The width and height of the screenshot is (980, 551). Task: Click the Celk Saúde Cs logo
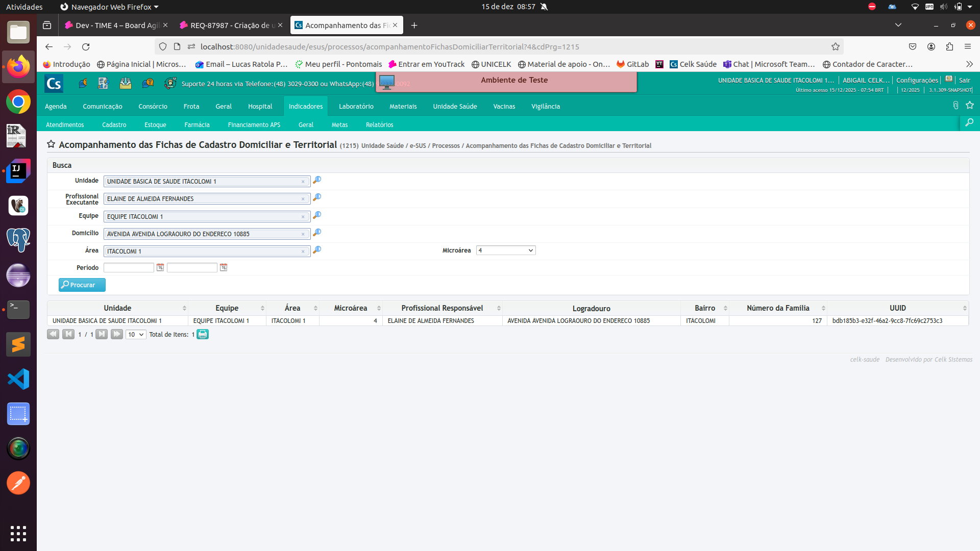point(54,84)
